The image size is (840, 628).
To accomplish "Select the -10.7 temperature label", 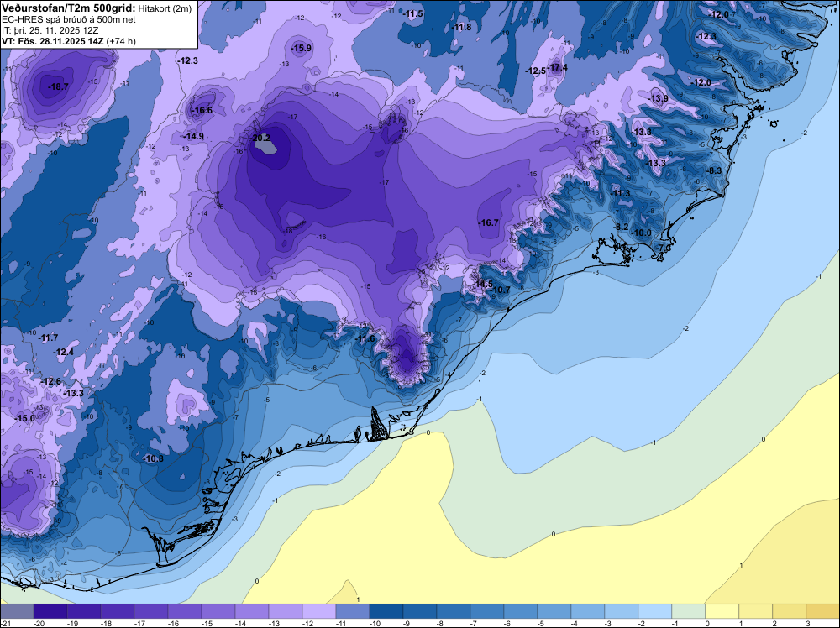I will coord(501,290).
